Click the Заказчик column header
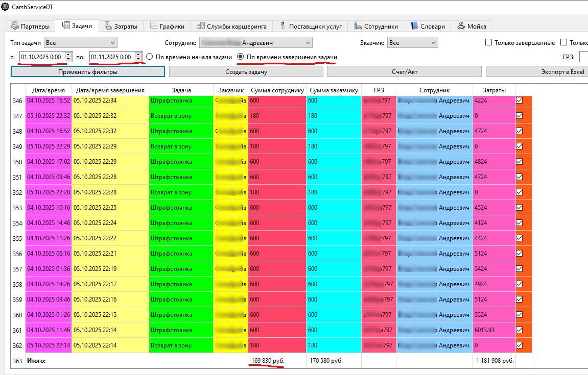The image size is (588, 375). pyautogui.click(x=230, y=90)
